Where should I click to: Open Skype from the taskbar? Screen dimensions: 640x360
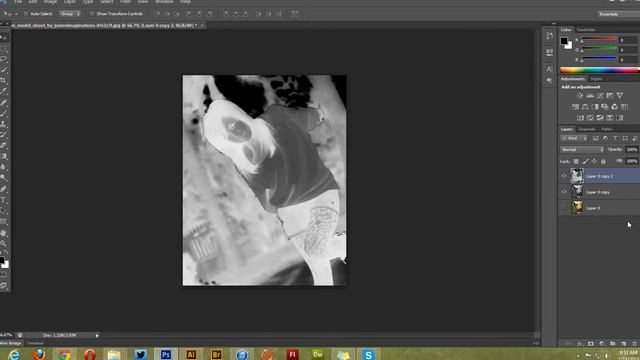(x=368, y=354)
